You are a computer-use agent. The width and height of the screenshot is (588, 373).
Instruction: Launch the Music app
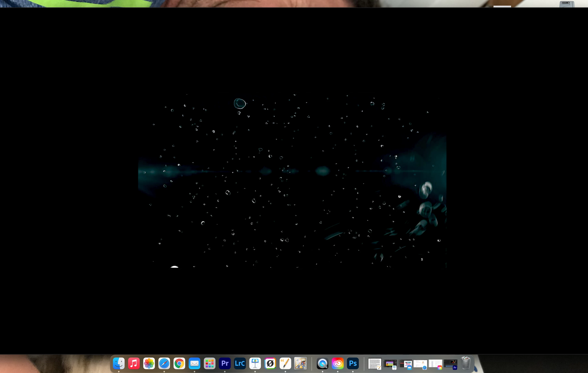[134, 364]
